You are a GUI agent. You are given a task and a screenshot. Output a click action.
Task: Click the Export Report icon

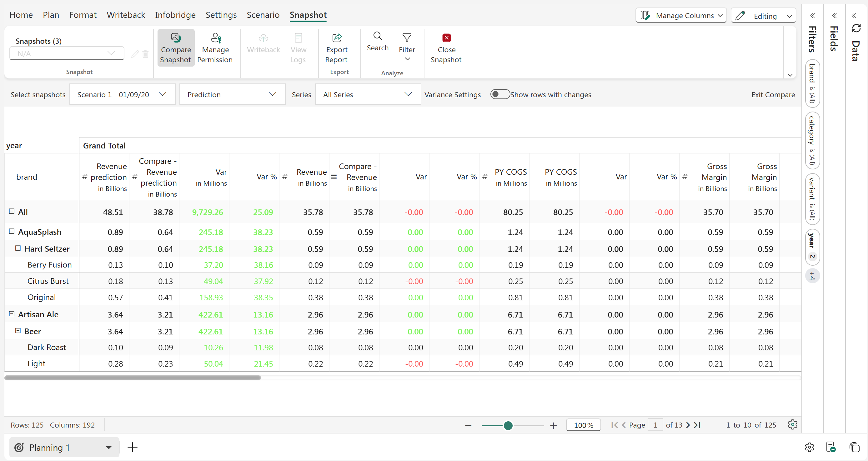coord(337,38)
